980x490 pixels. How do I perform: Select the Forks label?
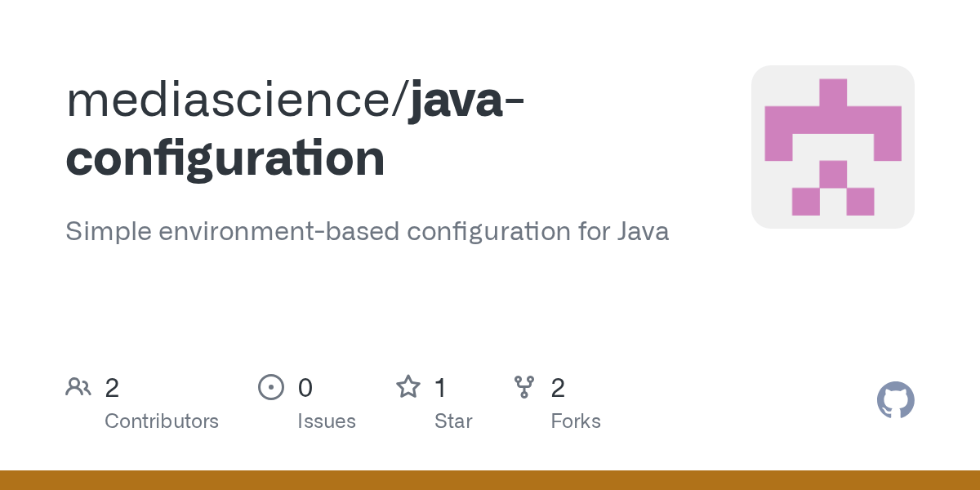tap(576, 421)
